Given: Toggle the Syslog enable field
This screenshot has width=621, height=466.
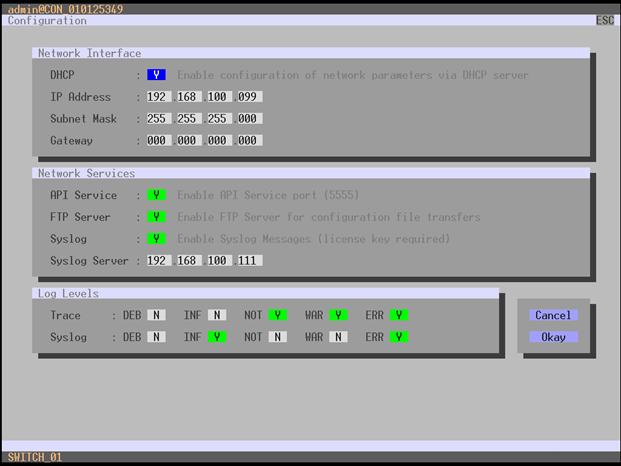Looking at the screenshot, I should click(x=156, y=239).
